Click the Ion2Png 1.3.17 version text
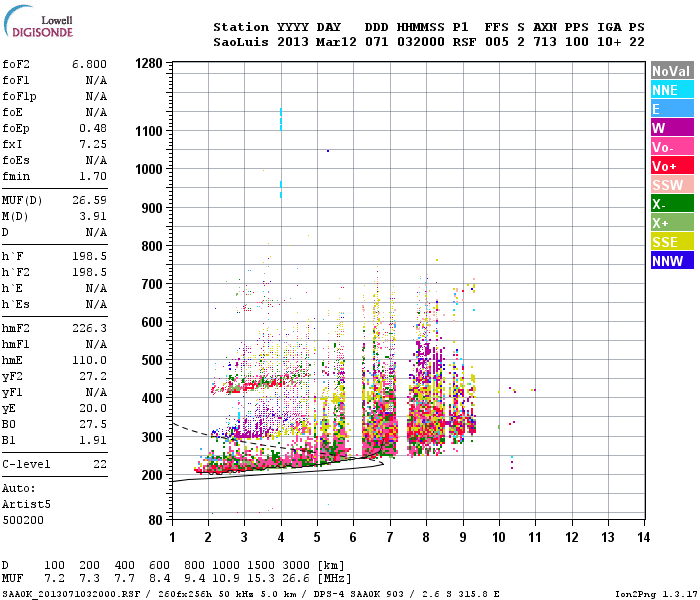Image resolution: width=700 pixels, height=600 pixels. [x=656, y=594]
